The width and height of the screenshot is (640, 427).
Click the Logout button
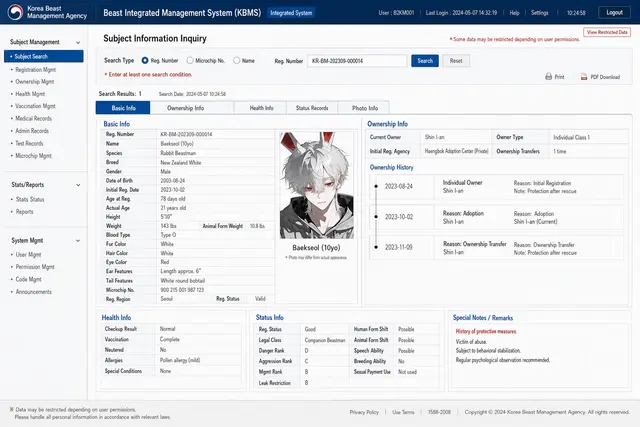pyautogui.click(x=614, y=12)
